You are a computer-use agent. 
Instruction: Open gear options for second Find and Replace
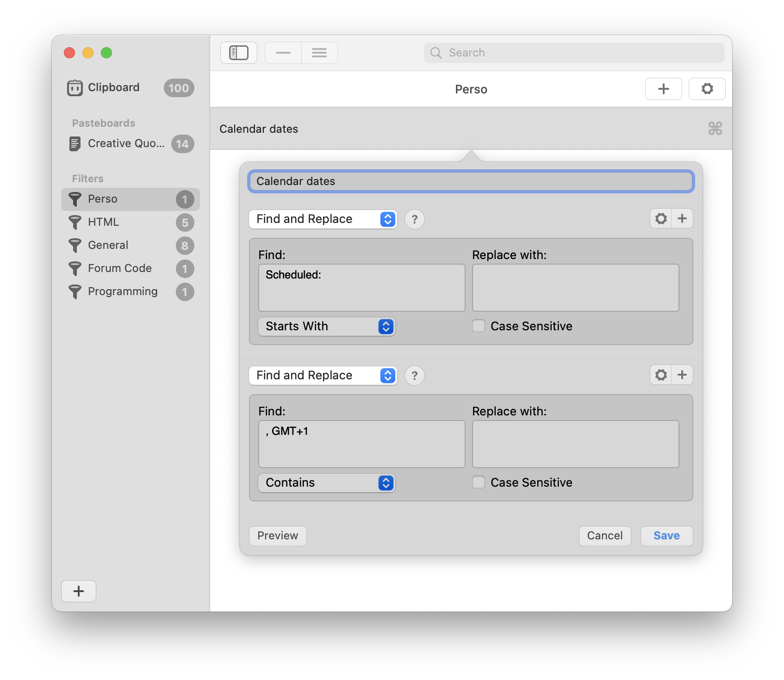[661, 375]
